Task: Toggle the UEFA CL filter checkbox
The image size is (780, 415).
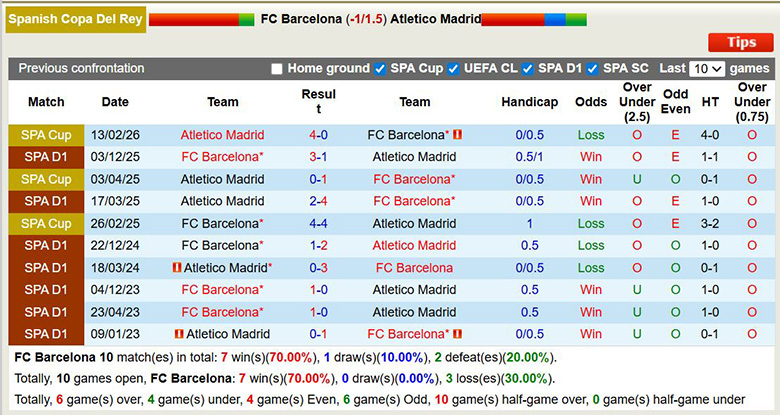Action: [455, 69]
